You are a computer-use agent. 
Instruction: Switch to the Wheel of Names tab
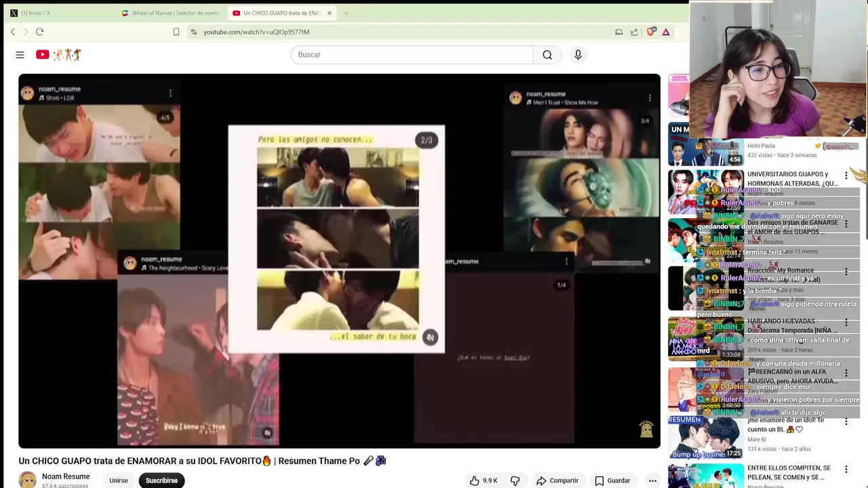tap(170, 13)
